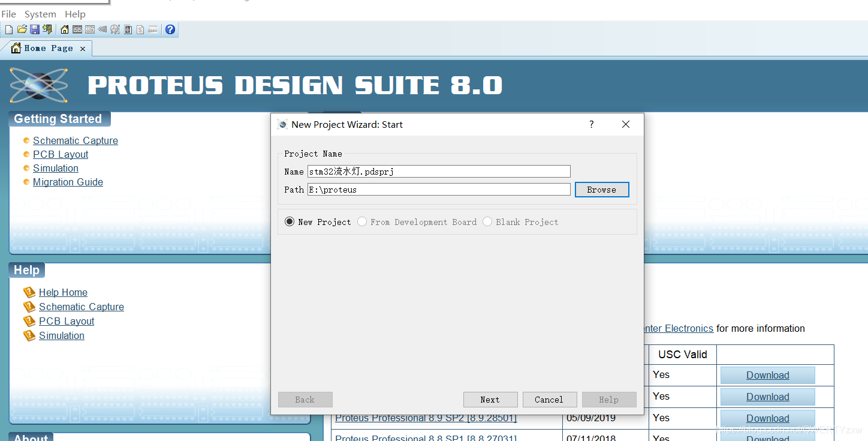Open ARES PCB layout from toolbar
868x441 pixels.
pos(90,29)
